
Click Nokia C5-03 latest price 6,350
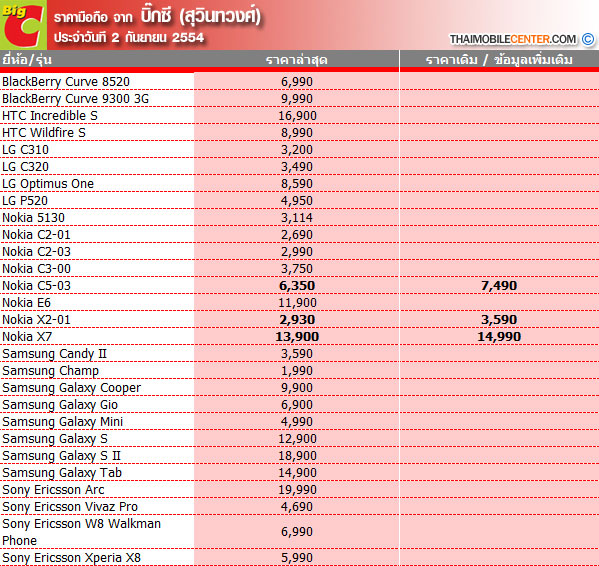297,286
